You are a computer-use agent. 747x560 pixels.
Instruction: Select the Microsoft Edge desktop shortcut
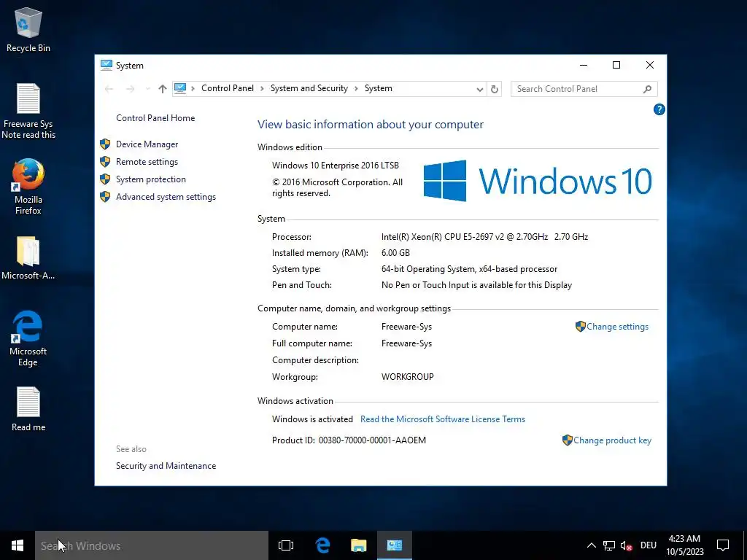point(28,338)
